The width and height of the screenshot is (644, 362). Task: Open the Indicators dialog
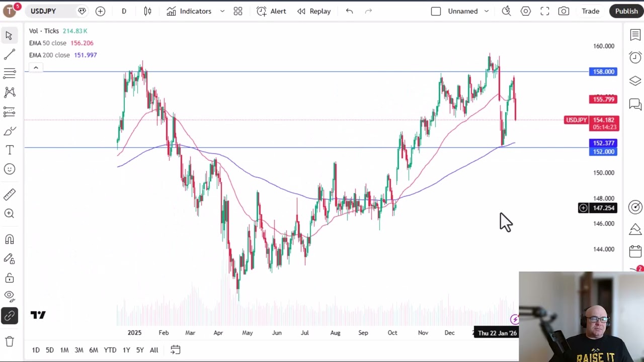189,11
